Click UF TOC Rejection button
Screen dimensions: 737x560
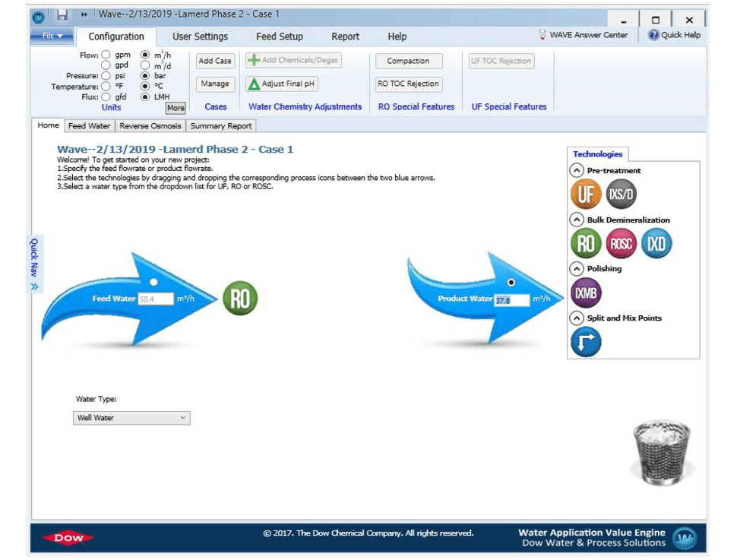[501, 61]
